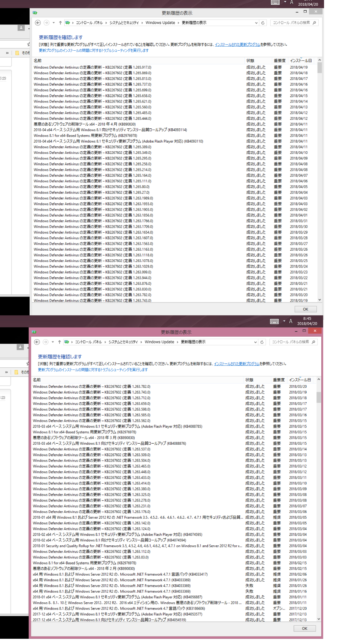Run the troubleshooting link in the lower window
The height and width of the screenshot is (644, 339).
click(x=93, y=370)
